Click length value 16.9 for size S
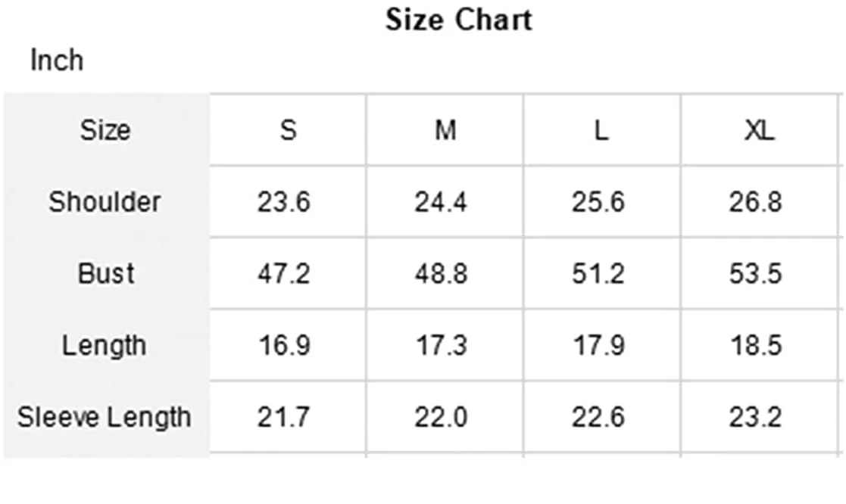The width and height of the screenshot is (846, 504). [x=283, y=345]
